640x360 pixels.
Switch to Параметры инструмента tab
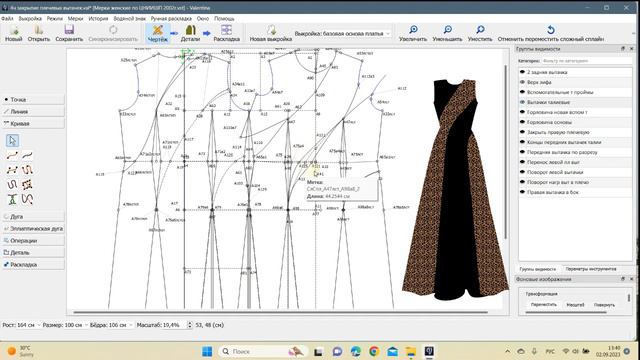point(591,269)
